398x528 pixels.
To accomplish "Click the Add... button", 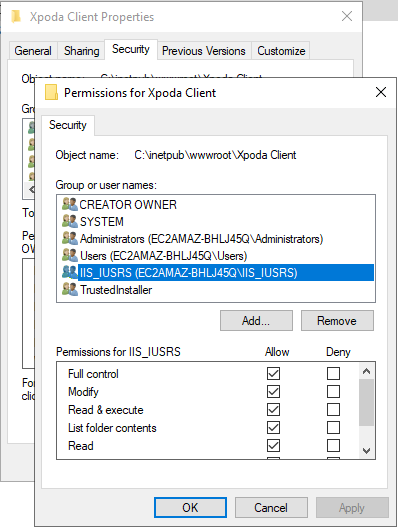I will (x=256, y=321).
